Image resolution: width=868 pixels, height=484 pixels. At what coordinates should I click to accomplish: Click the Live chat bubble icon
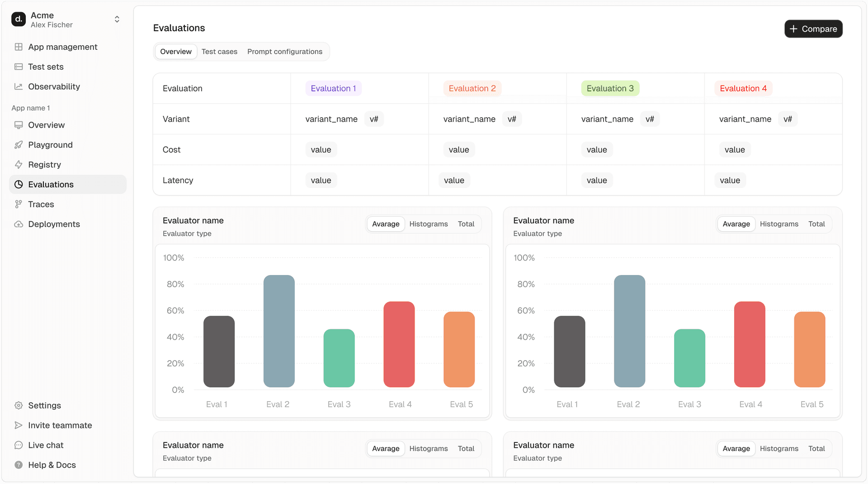(x=19, y=445)
